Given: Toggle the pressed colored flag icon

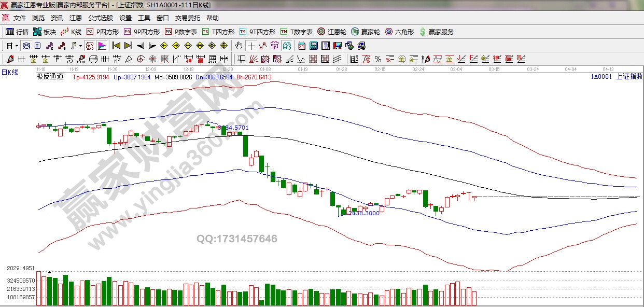Looking at the screenshot, I should pos(102,45).
